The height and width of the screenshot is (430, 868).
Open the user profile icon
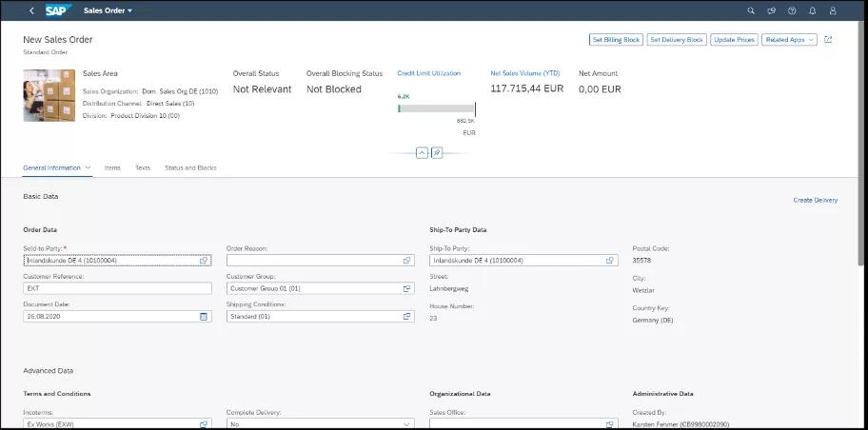pyautogui.click(x=833, y=10)
